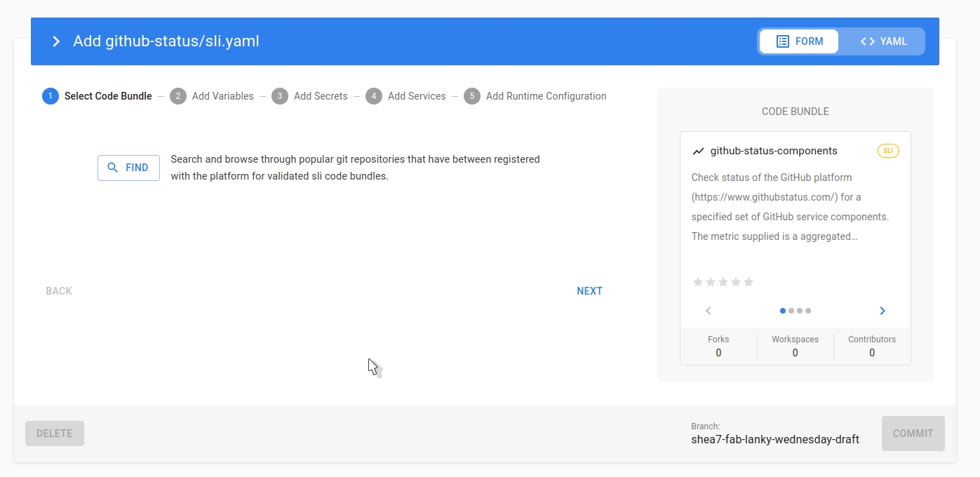Click the NEXT button
The image size is (980, 477).
tap(589, 291)
